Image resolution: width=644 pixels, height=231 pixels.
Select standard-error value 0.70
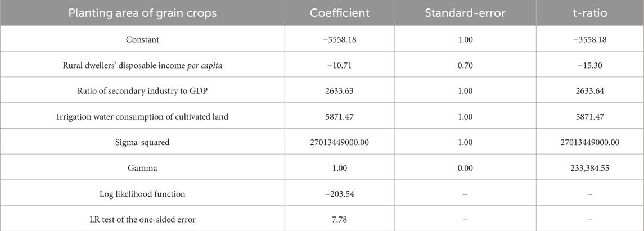click(x=465, y=66)
